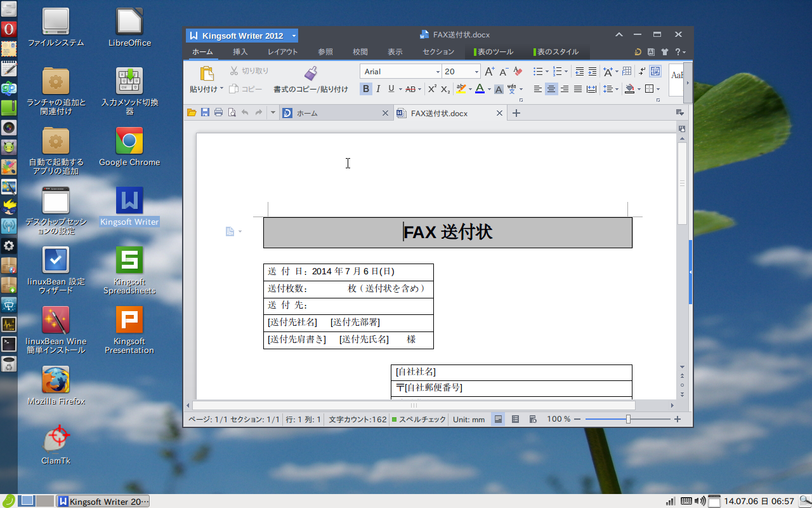
Task: Click the Redo arrow icon
Action: point(258,112)
